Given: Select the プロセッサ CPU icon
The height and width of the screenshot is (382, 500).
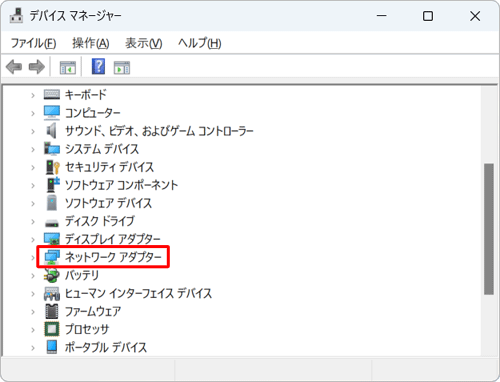Looking at the screenshot, I should coord(52,329).
